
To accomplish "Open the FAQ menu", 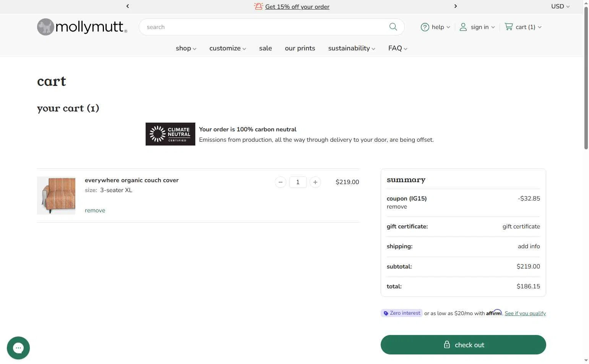I will tap(398, 48).
